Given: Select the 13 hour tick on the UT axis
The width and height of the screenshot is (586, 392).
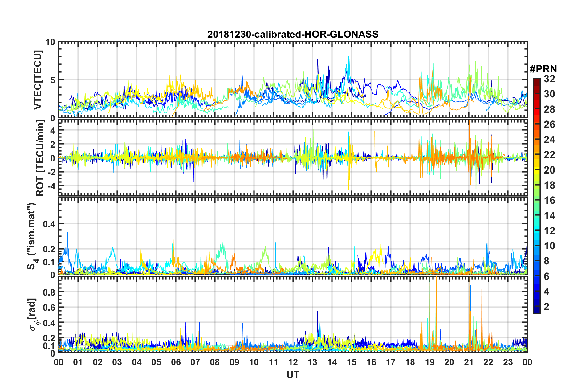Looking at the screenshot, I should (312, 362).
